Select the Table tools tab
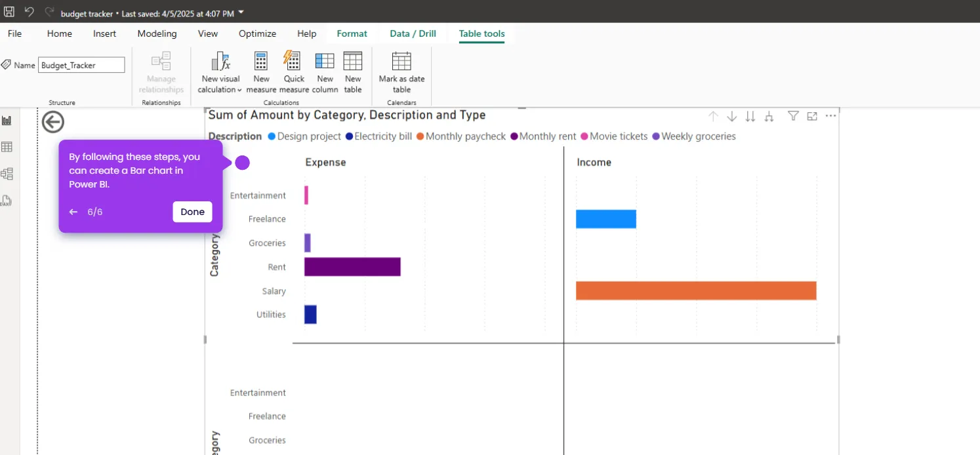This screenshot has height=455, width=980. tap(482, 33)
